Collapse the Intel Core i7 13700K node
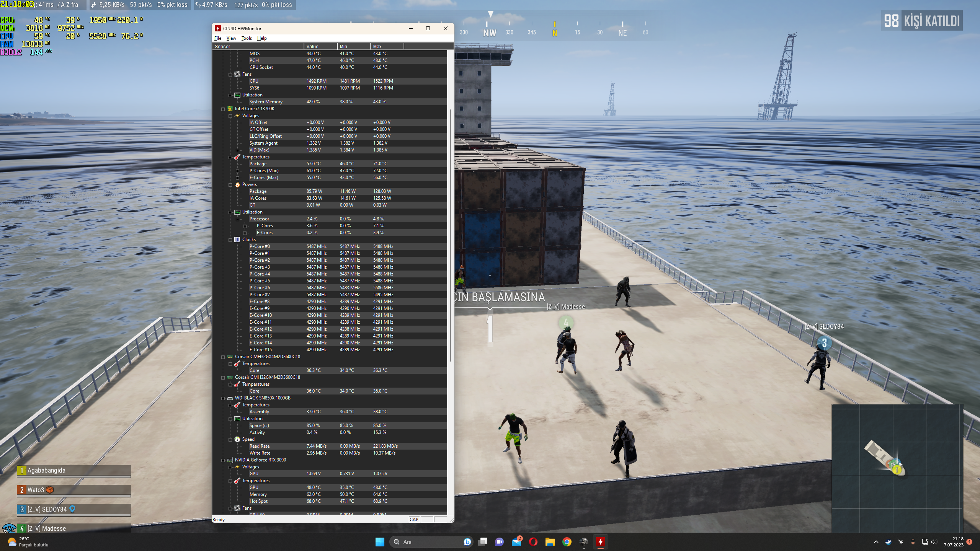This screenshot has width=980, height=551. [x=223, y=109]
